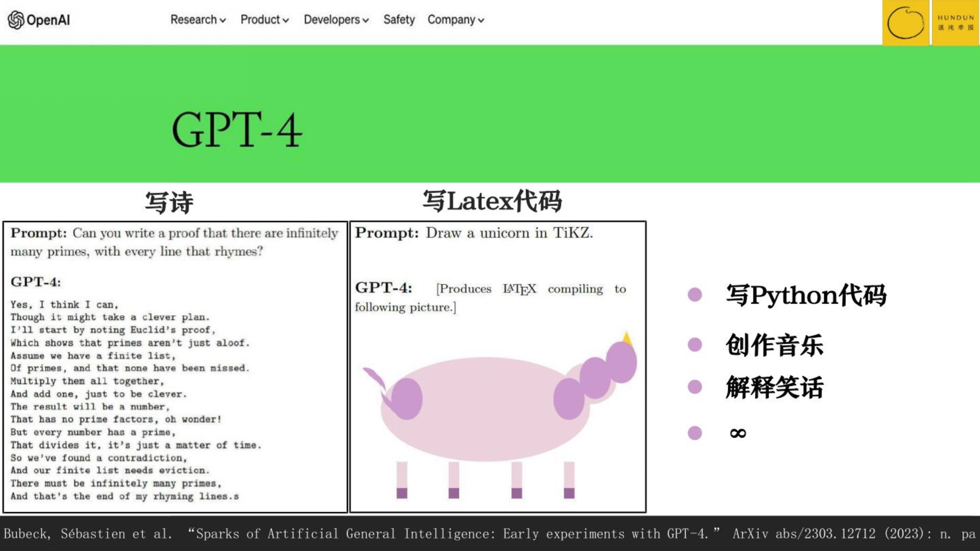Click the HUNDUN text logo
The image size is (980, 551).
point(956,23)
